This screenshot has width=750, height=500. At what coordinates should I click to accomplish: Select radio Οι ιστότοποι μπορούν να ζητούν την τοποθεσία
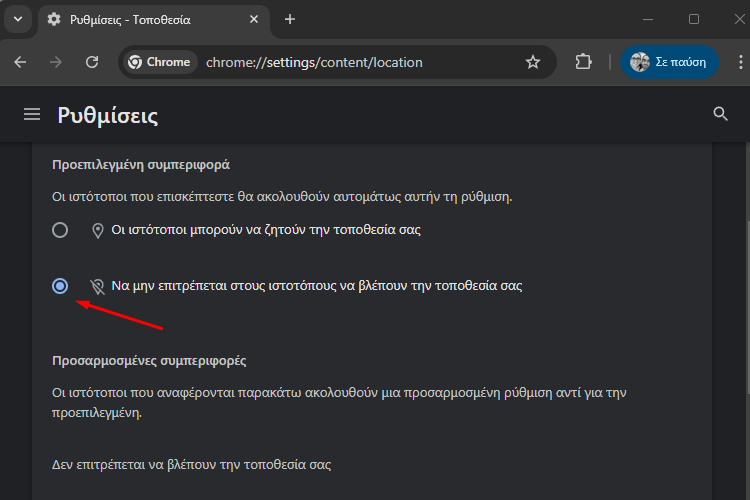click(60, 230)
